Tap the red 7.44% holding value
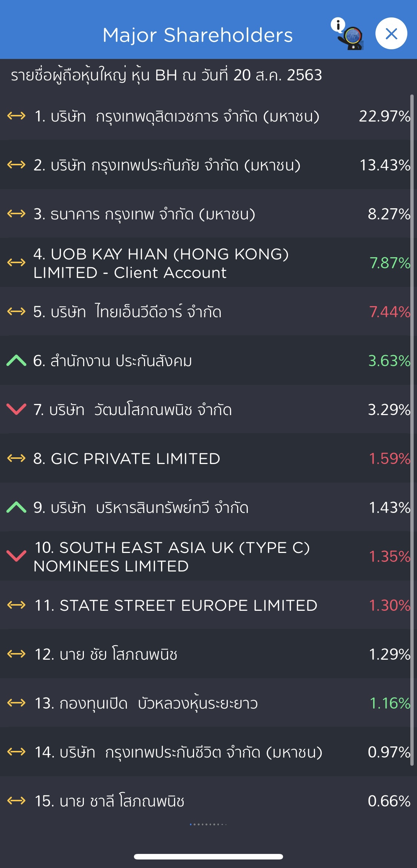 [x=390, y=312]
